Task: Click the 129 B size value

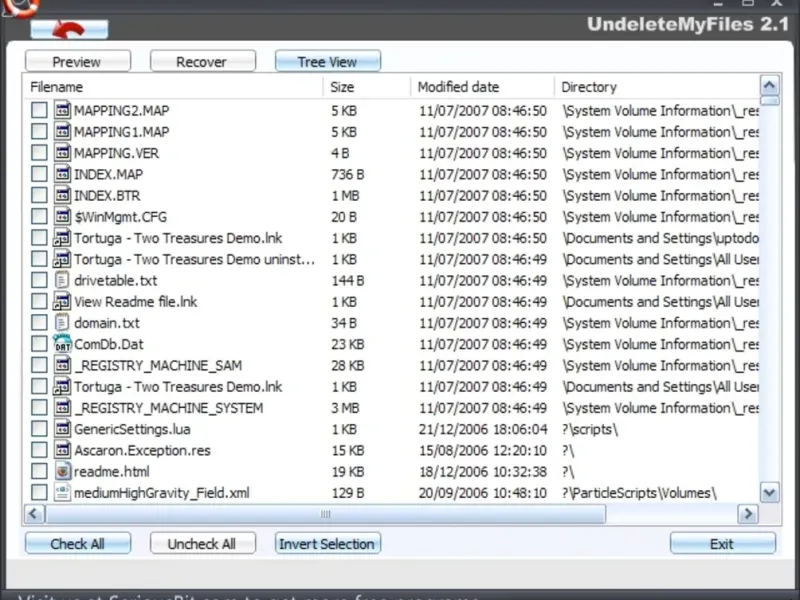Action: 348,493
